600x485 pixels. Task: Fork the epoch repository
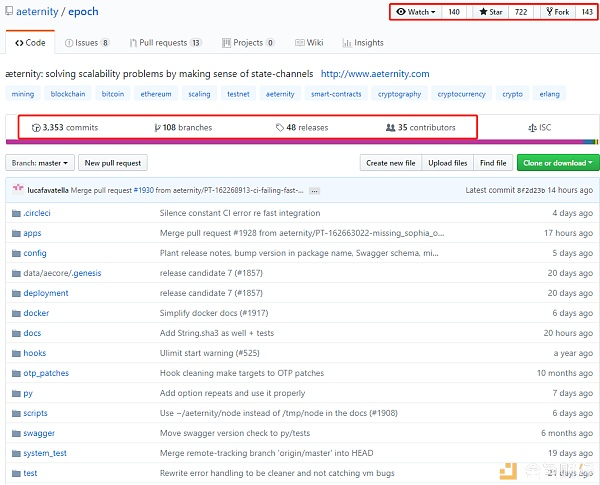(558, 12)
